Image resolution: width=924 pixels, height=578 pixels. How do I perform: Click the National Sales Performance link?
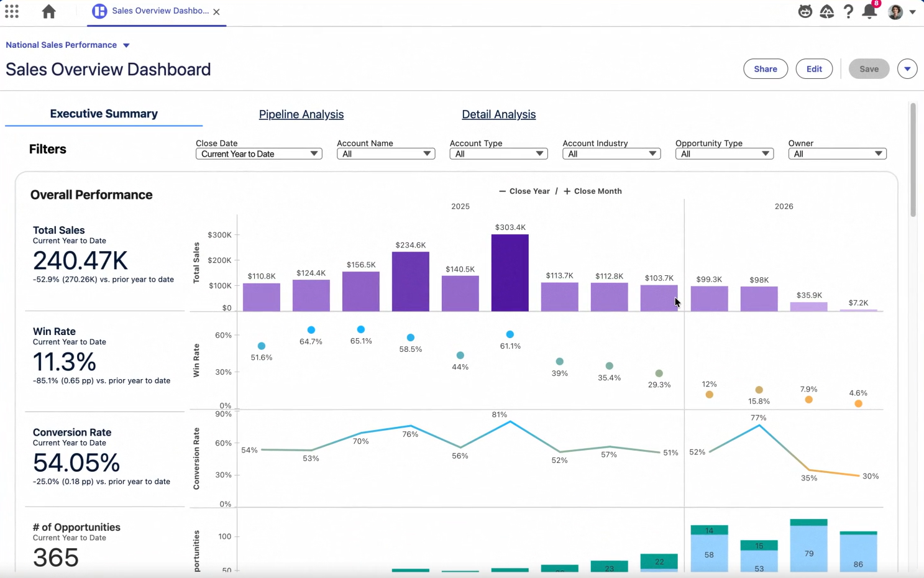tap(62, 45)
